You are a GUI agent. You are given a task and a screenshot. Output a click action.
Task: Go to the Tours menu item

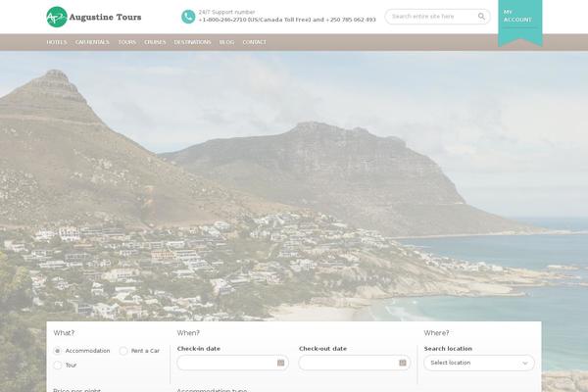click(127, 42)
